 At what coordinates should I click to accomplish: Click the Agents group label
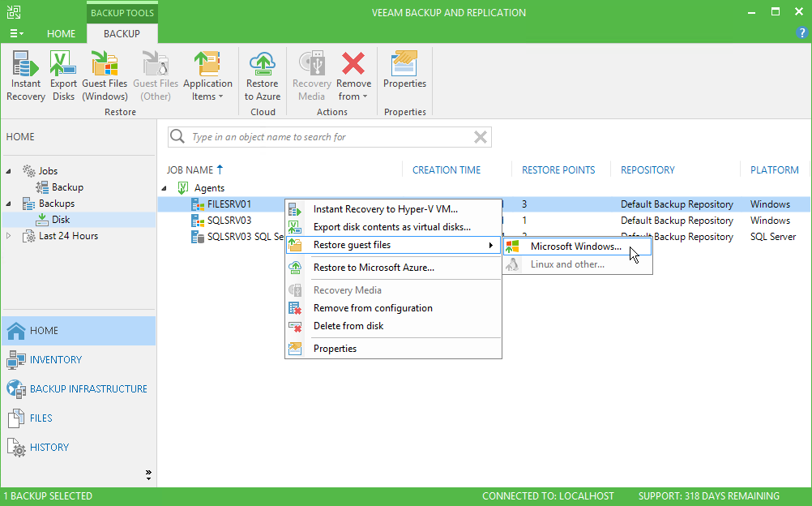(x=209, y=188)
